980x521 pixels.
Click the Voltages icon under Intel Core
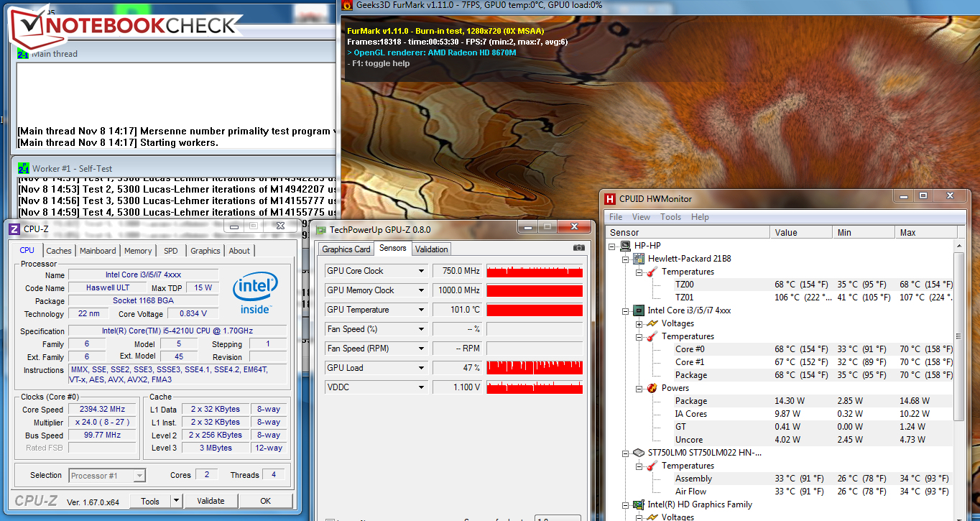[x=652, y=323]
